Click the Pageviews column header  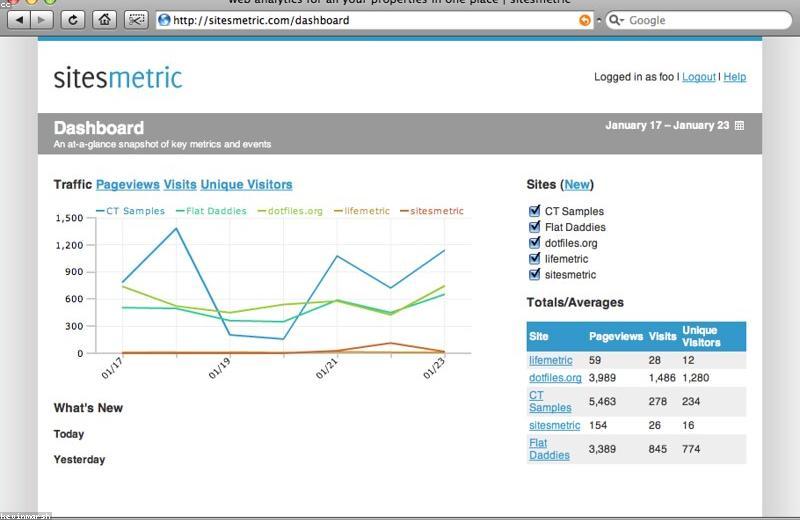616,336
